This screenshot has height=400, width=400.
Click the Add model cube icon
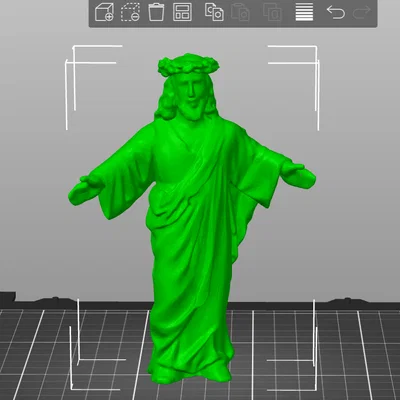[104, 12]
